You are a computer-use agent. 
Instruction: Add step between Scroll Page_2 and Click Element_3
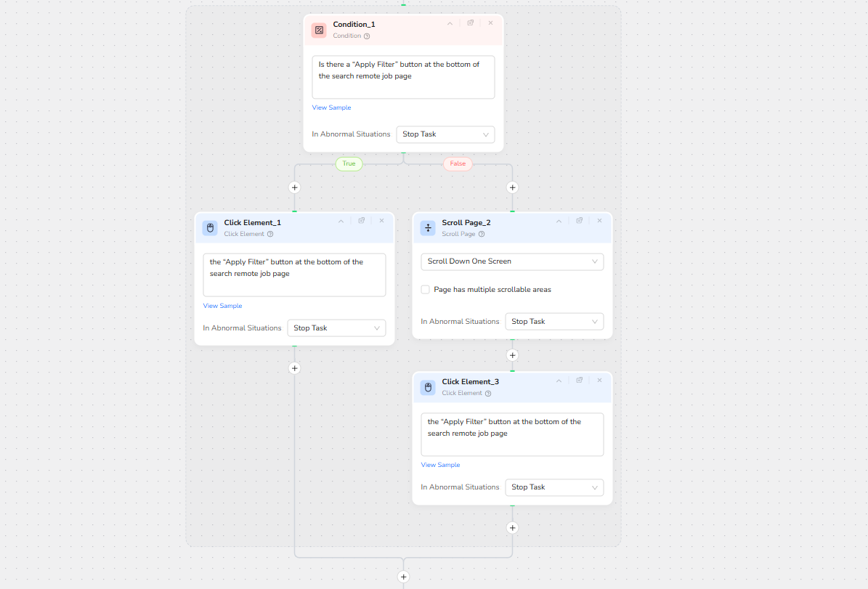tap(512, 355)
